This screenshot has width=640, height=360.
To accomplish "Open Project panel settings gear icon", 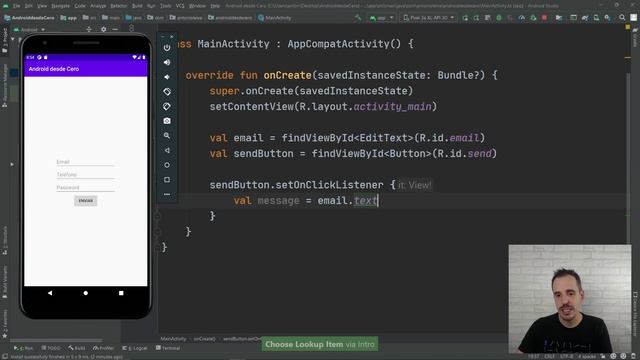I will tap(103, 29).
